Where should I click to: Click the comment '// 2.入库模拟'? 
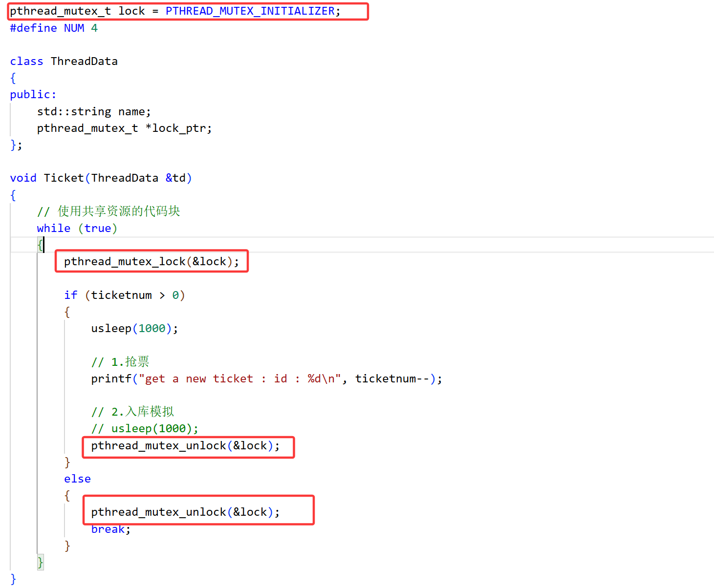point(132,412)
